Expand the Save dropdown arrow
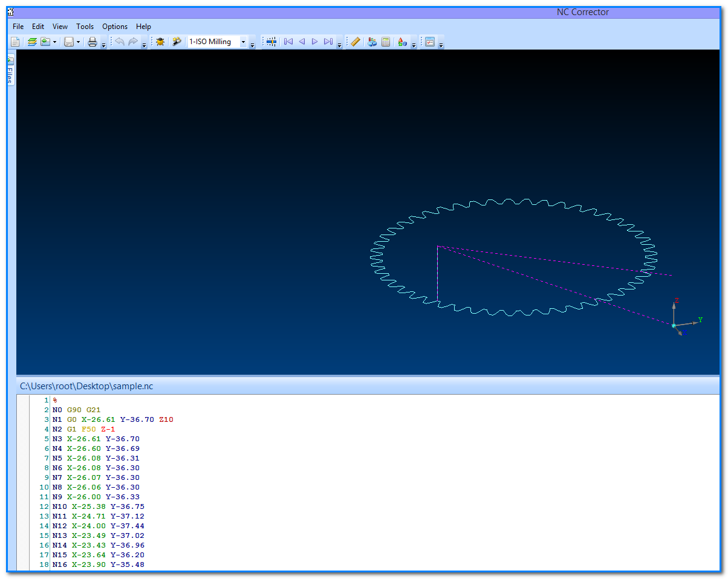728x579 pixels. click(78, 42)
